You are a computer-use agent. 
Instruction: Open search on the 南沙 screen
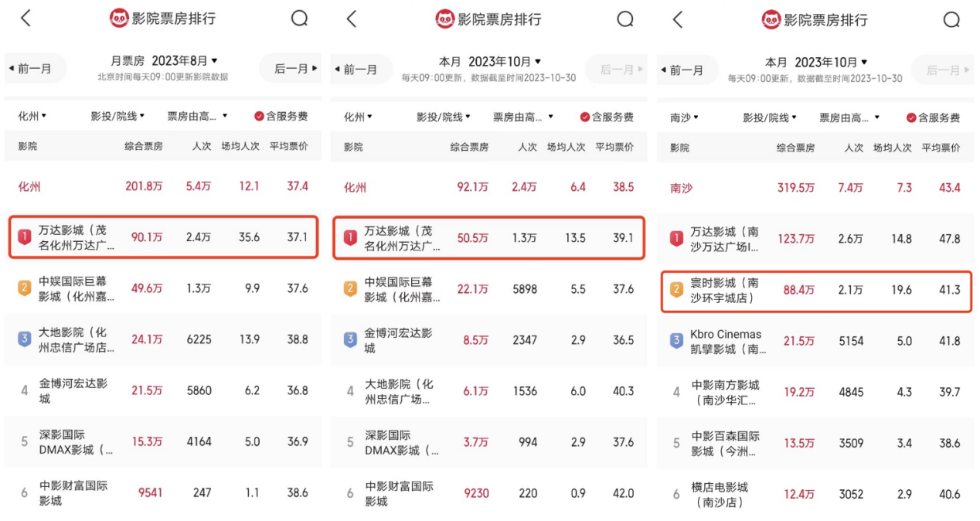click(951, 19)
